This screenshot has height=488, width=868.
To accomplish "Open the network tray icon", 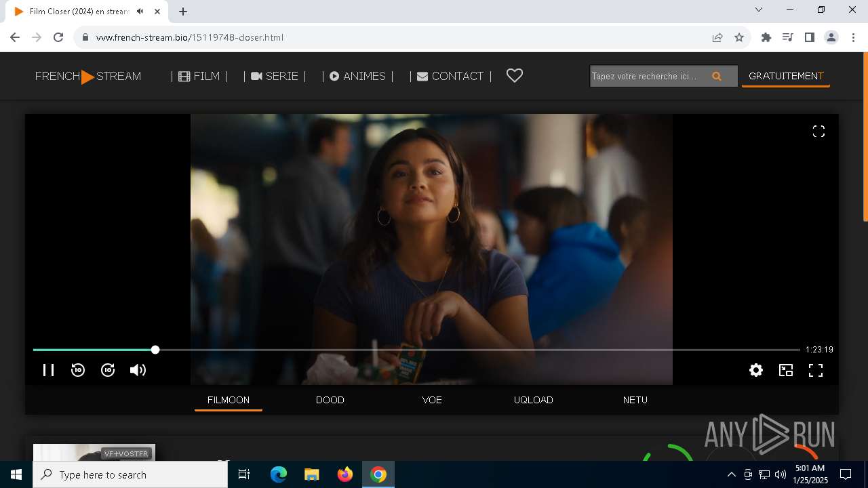I will pyautogui.click(x=764, y=474).
